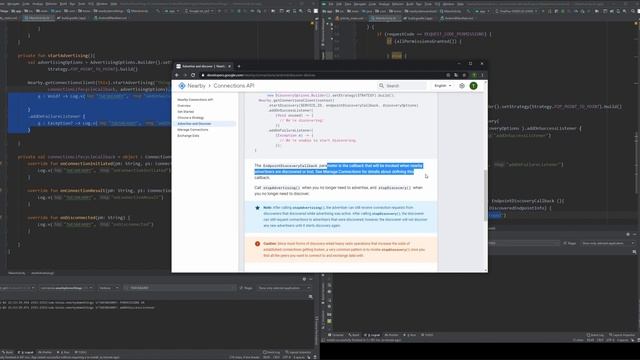Open the browser three-dot menu
This screenshot has height=360, width=640.
point(482,75)
